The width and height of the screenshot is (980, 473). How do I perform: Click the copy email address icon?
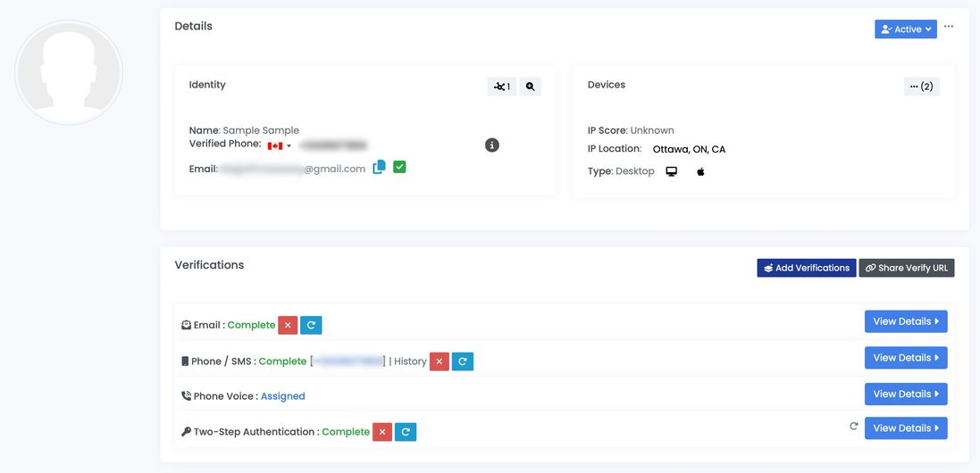tap(379, 167)
